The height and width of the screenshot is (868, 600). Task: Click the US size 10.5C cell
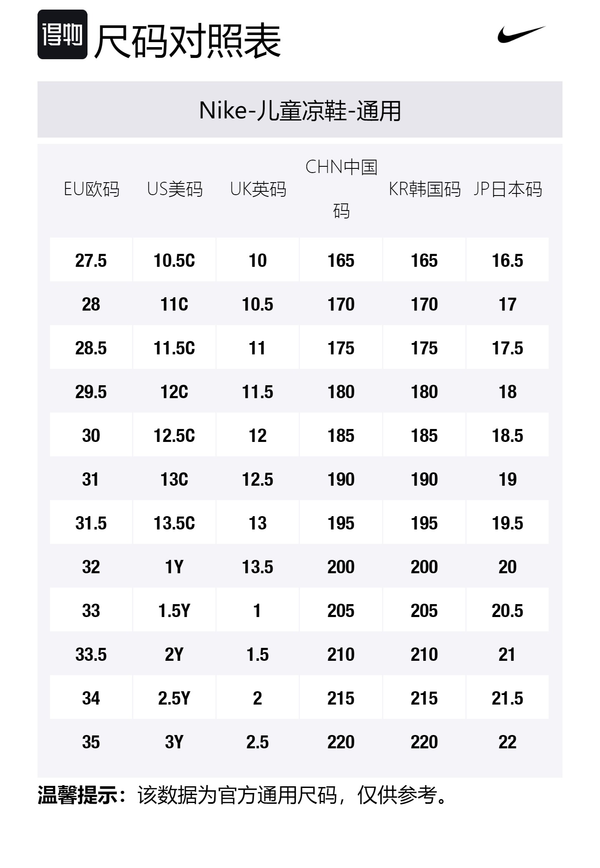pyautogui.click(x=174, y=261)
